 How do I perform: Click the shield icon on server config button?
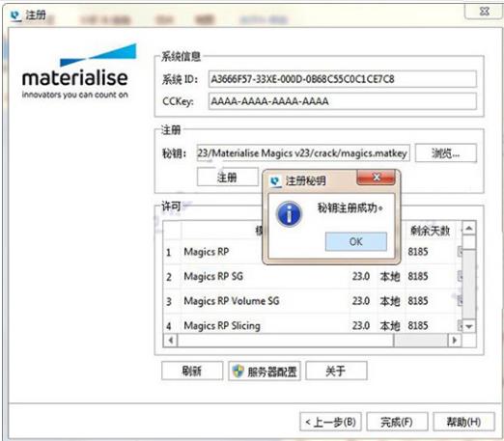pyautogui.click(x=238, y=371)
